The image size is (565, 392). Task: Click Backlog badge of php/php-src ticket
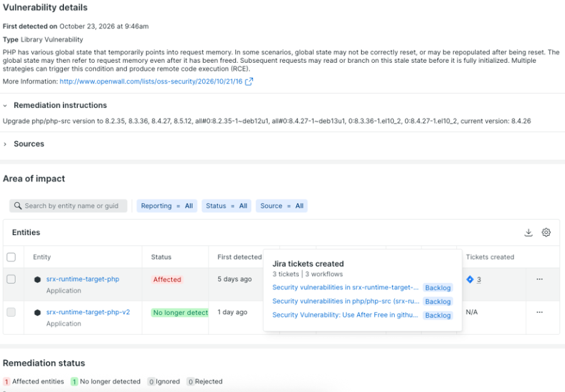[x=438, y=302]
